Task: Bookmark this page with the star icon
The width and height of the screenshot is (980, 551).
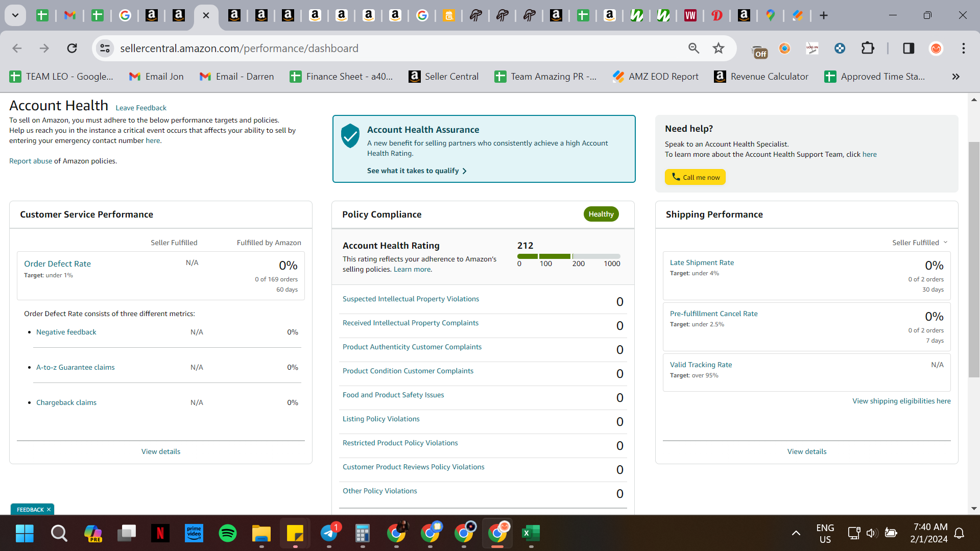Action: tap(719, 49)
